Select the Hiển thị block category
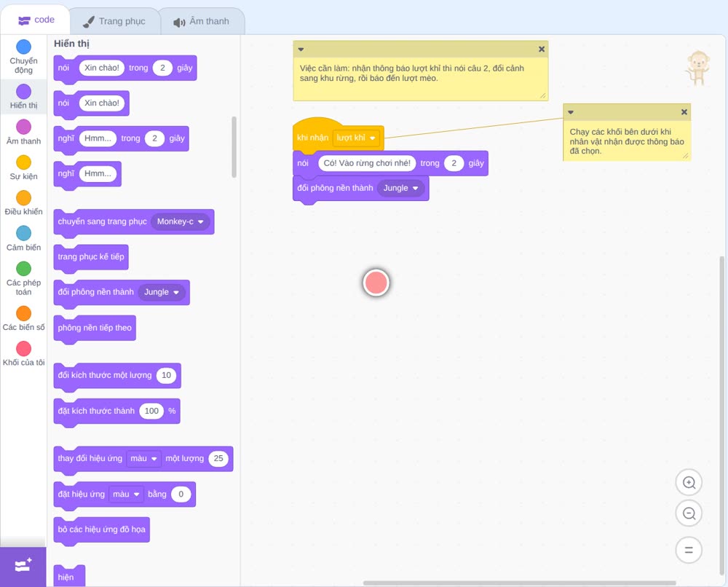This screenshot has height=587, width=728. coord(23,97)
